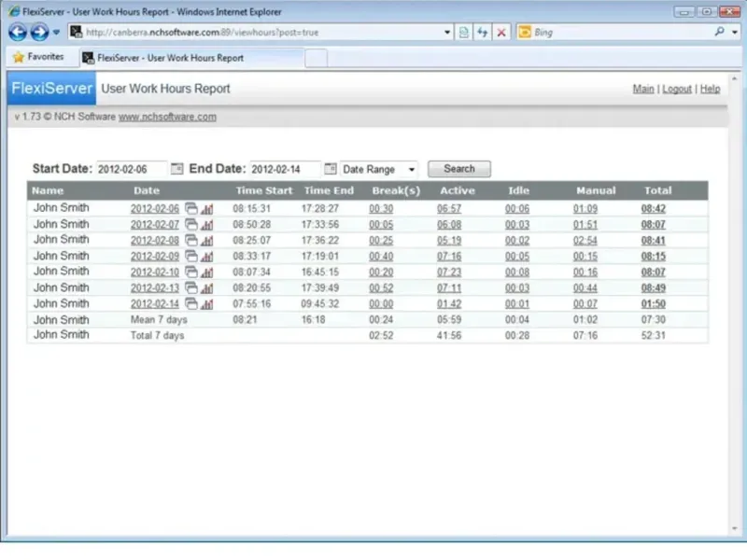Open chart icon for 2012-02-10 row
The width and height of the screenshot is (747, 560).
click(206, 273)
